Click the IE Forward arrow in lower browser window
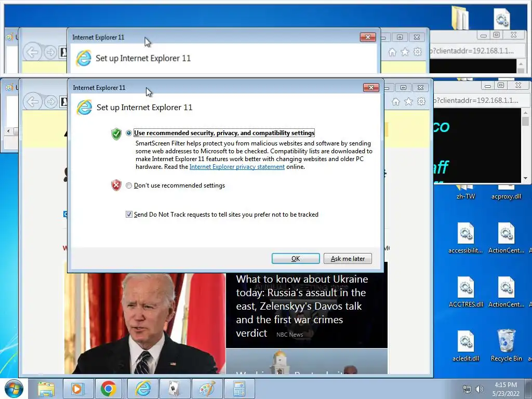Image resolution: width=532 pixels, height=399 pixels. [x=51, y=102]
